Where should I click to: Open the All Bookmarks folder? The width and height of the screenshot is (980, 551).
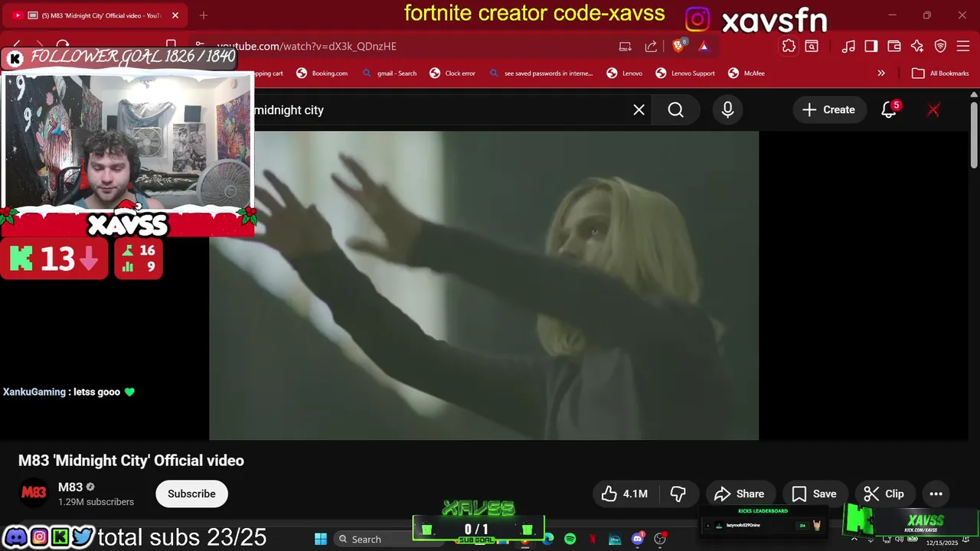pyautogui.click(x=941, y=73)
